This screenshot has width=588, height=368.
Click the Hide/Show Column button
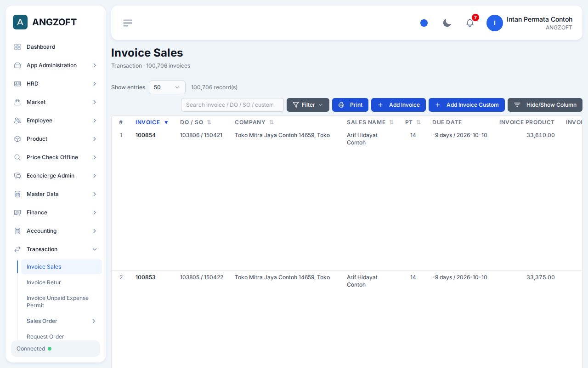pos(545,105)
